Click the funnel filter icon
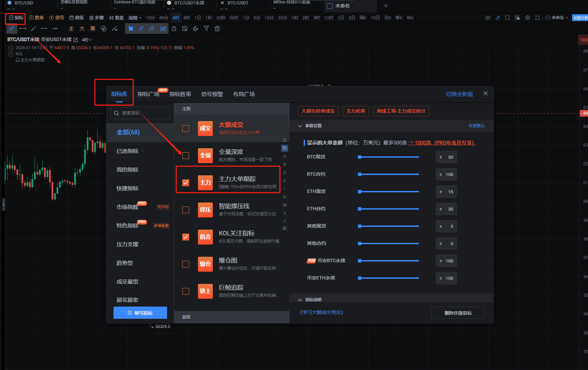This screenshot has width=588, height=370. click(206, 29)
